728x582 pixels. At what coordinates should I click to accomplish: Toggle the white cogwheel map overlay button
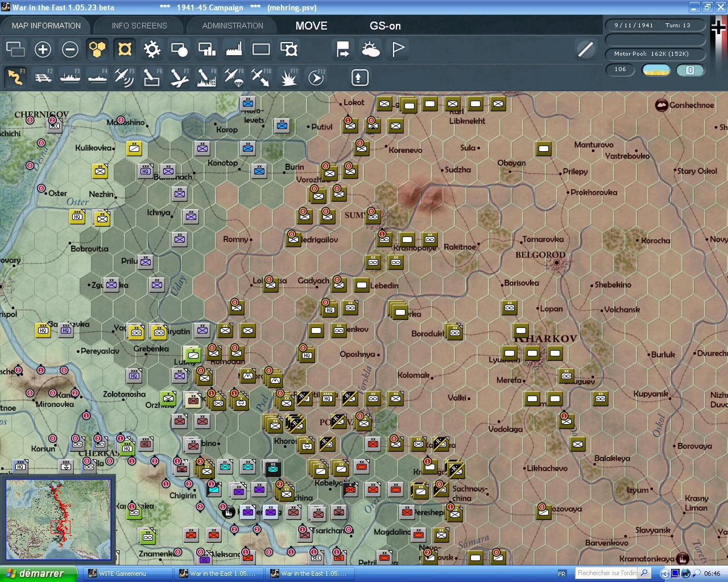coord(152,49)
